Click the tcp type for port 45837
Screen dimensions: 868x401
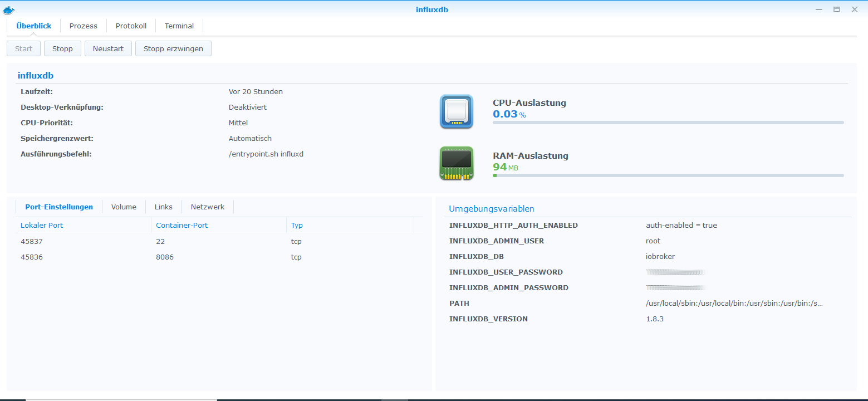296,241
